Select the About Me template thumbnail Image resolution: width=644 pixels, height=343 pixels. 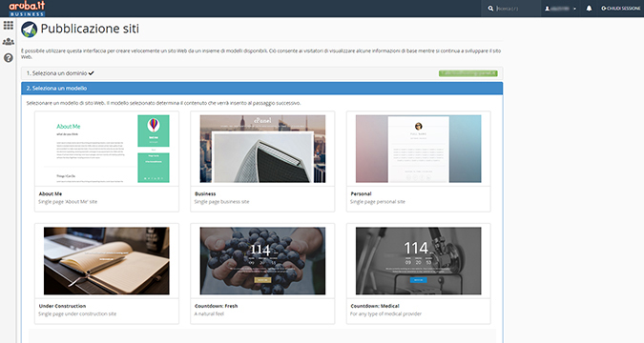pos(107,149)
